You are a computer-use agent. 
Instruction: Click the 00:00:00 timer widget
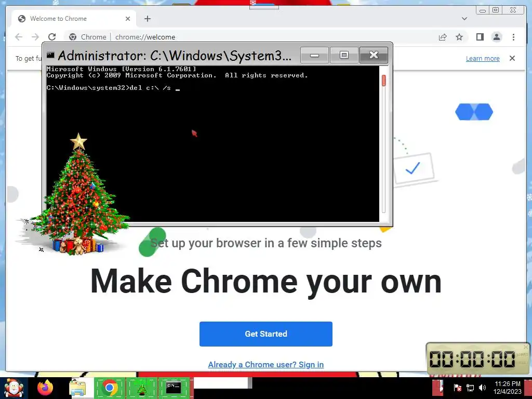pos(478,358)
